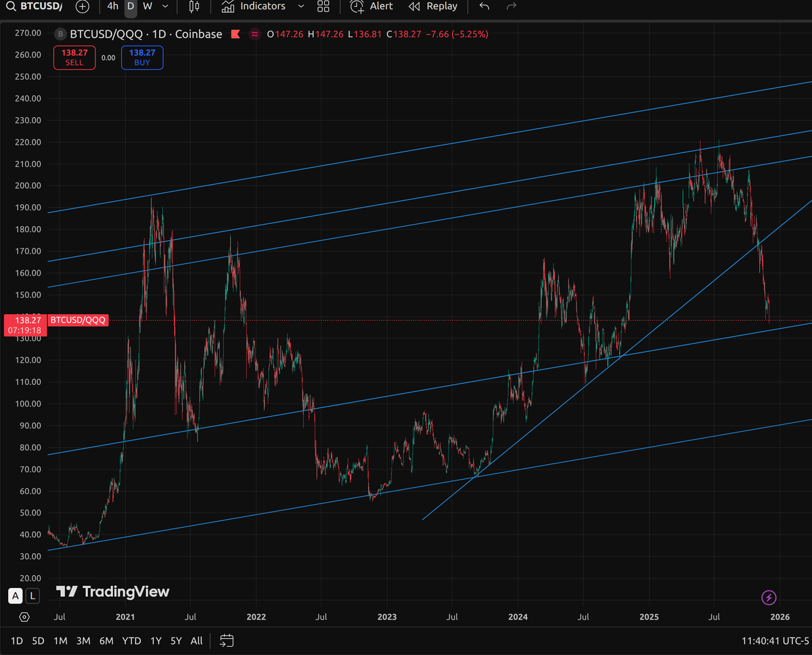Undo the last chart action

click(484, 7)
